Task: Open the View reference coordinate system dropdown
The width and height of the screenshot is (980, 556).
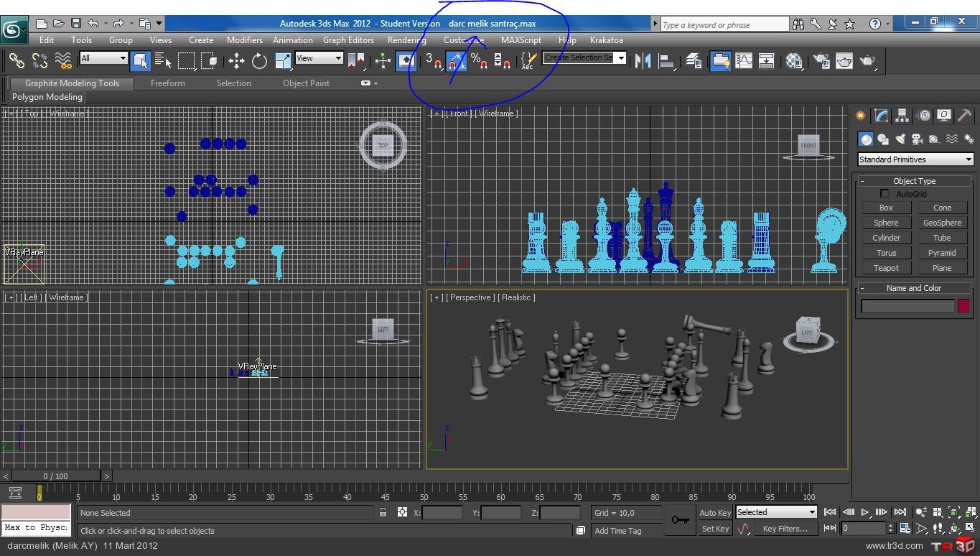Action: 319,58
